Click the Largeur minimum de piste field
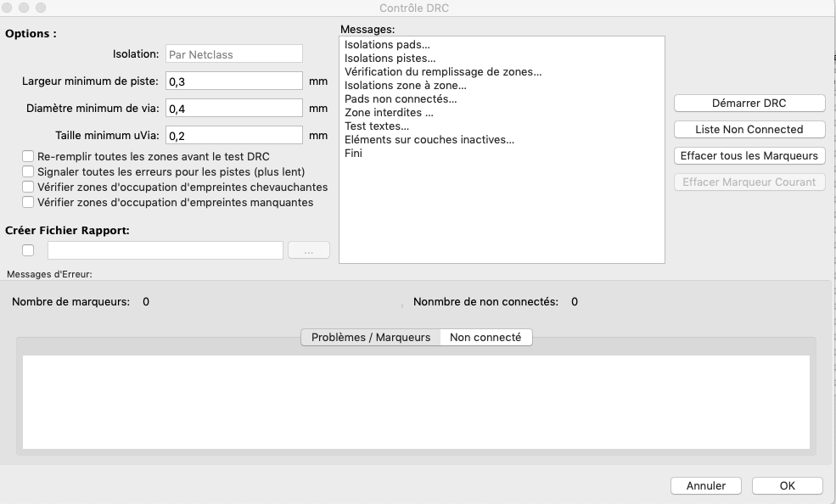The height and width of the screenshot is (504, 836). pos(233,81)
